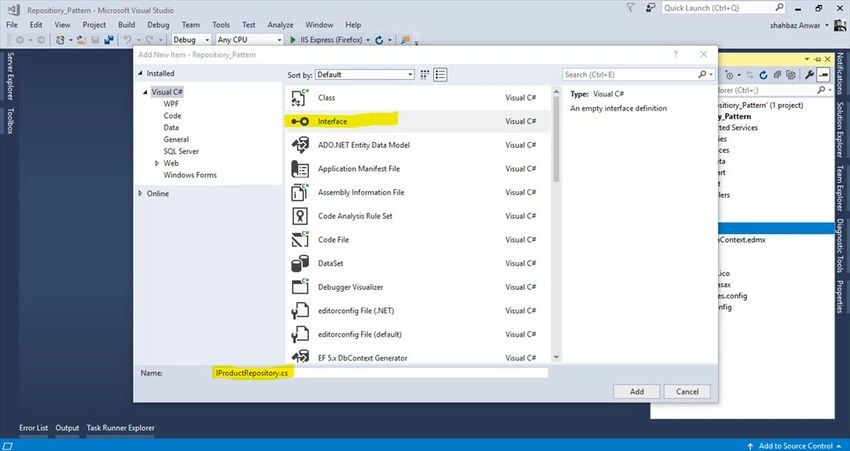850x451 pixels.
Task: Click the template list scroll down arrow
Action: pos(556,357)
